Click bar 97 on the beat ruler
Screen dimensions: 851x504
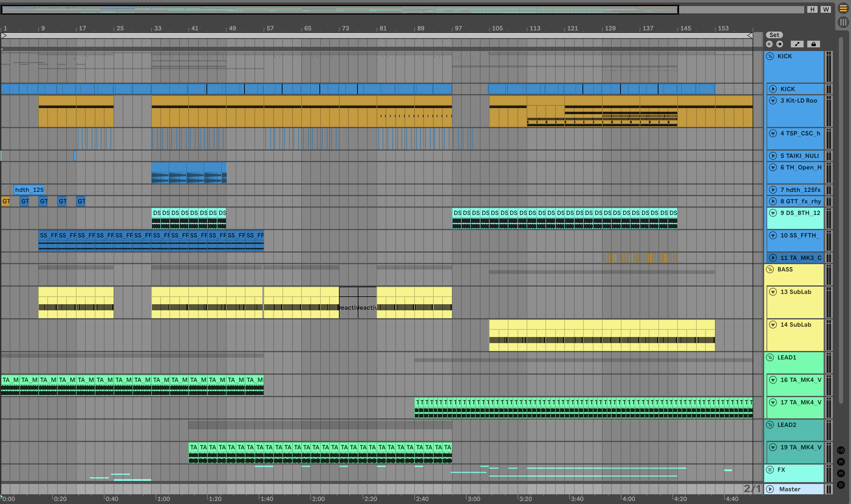point(458,28)
